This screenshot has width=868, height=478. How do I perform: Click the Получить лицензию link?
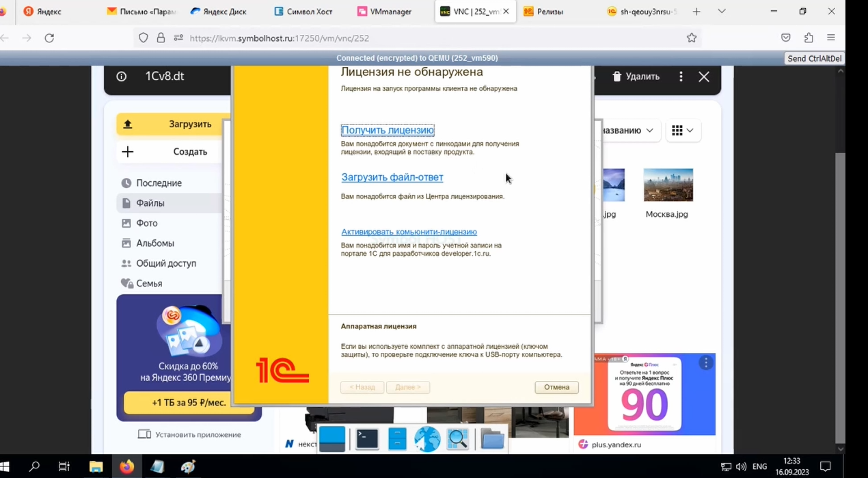(x=388, y=130)
